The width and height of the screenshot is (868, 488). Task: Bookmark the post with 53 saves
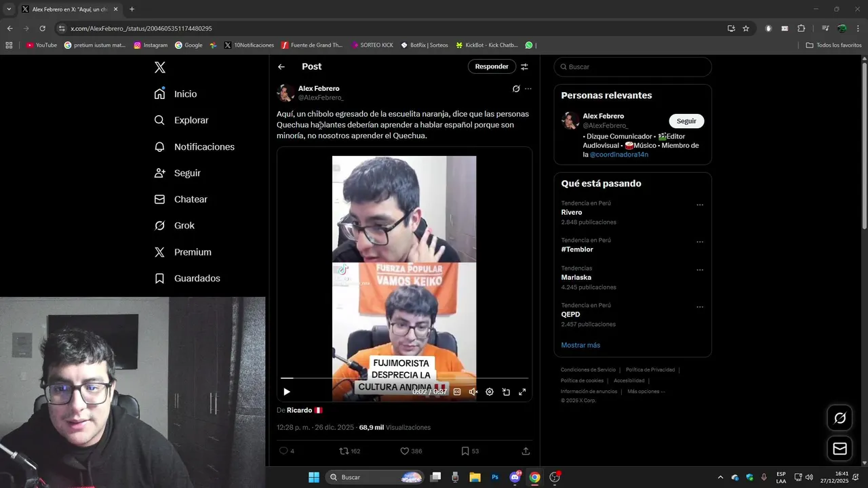470,451
